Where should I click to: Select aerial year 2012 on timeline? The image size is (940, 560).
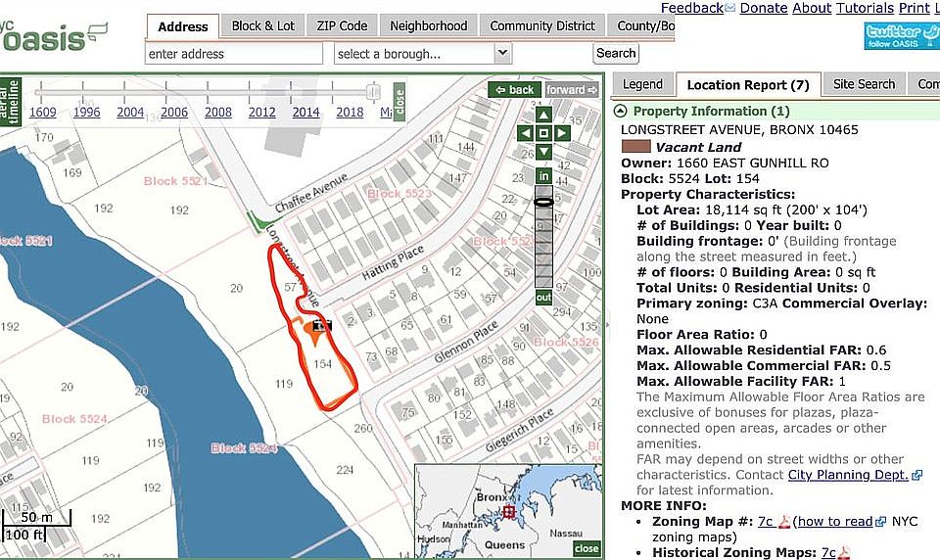click(262, 113)
